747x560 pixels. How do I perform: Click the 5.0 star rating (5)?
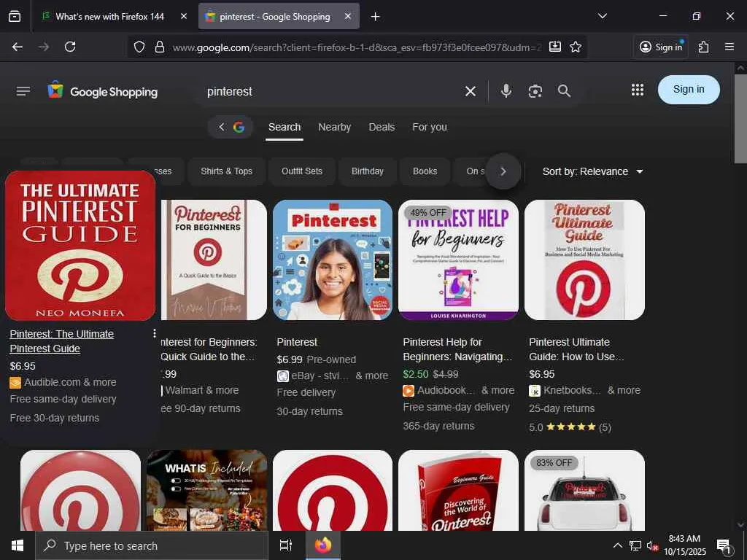pos(570,427)
